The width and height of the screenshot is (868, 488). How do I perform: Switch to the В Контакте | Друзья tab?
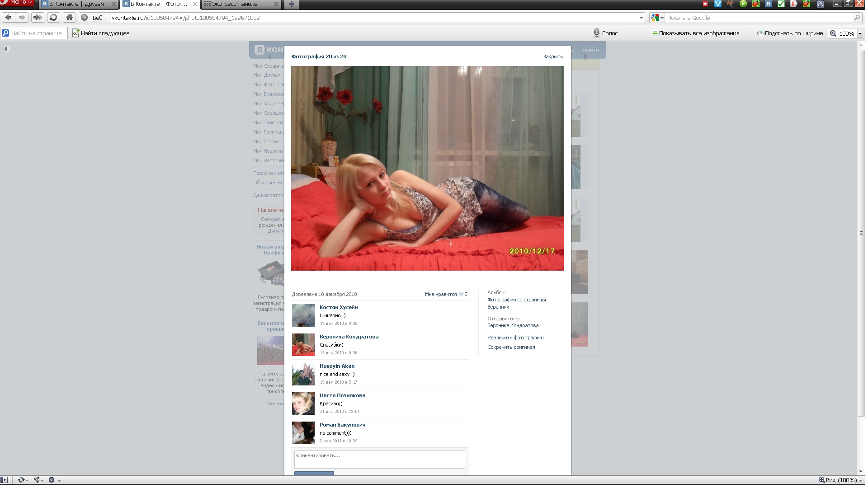(x=77, y=4)
